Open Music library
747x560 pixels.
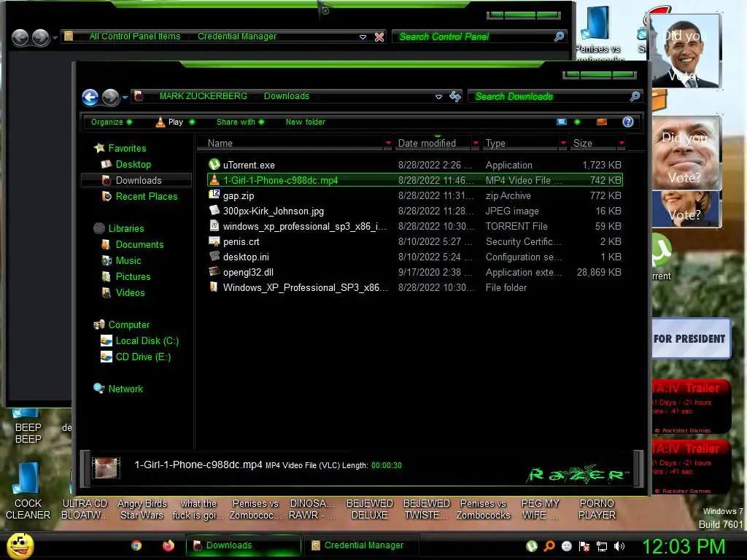(128, 260)
